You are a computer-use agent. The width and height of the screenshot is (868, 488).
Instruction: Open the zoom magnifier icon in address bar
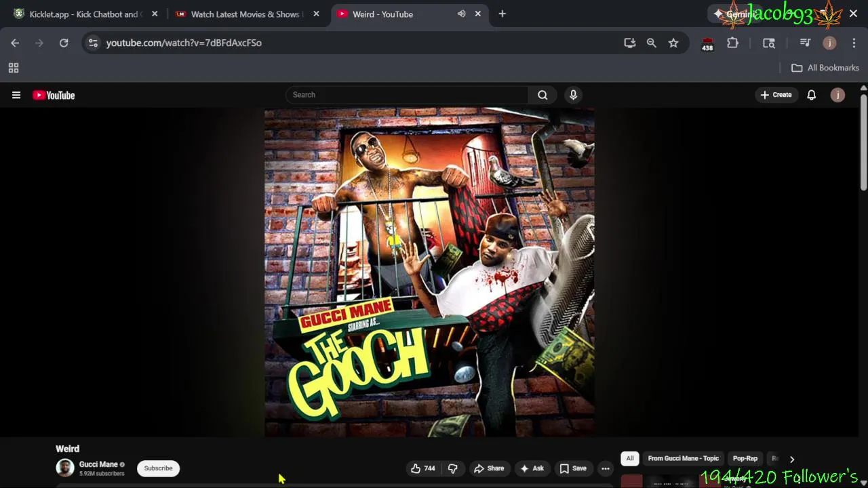[652, 43]
